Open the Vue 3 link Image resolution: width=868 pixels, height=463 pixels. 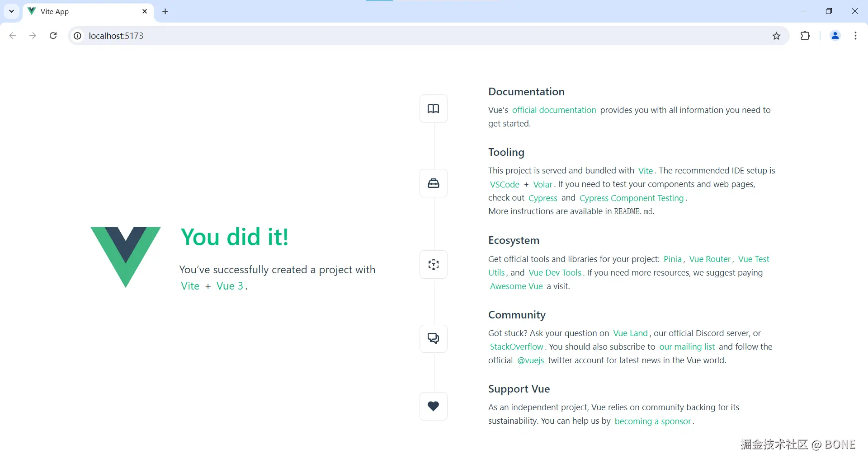pos(230,286)
